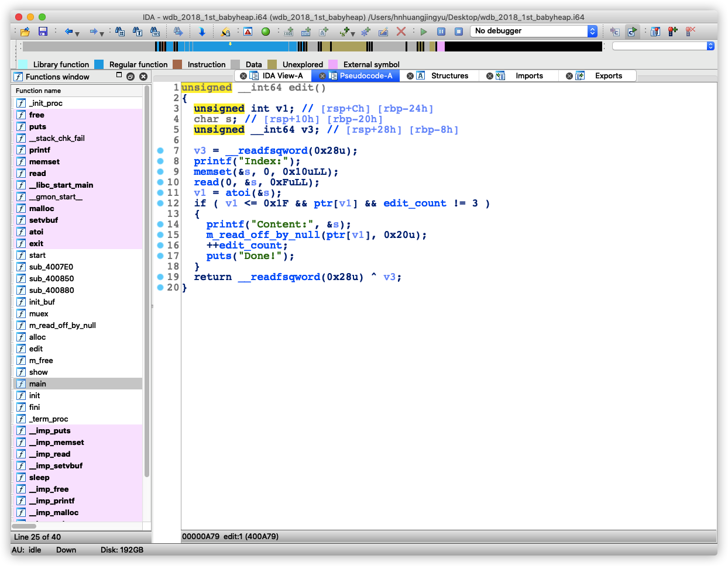Toggle breakpoint dot on line 15

pos(160,235)
